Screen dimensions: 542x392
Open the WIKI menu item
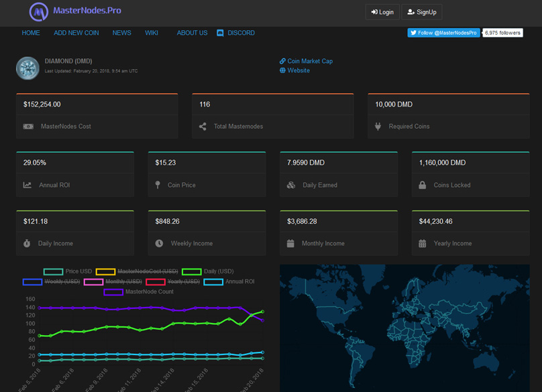click(x=152, y=33)
